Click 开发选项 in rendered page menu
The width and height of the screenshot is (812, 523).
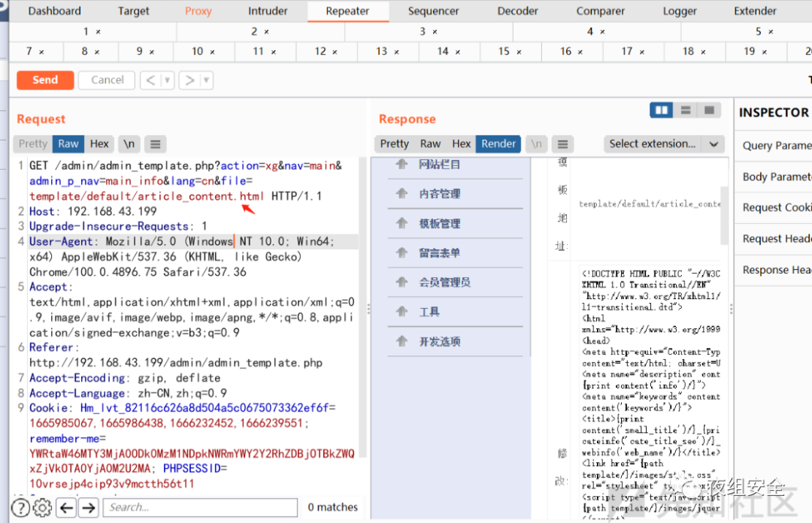click(439, 341)
